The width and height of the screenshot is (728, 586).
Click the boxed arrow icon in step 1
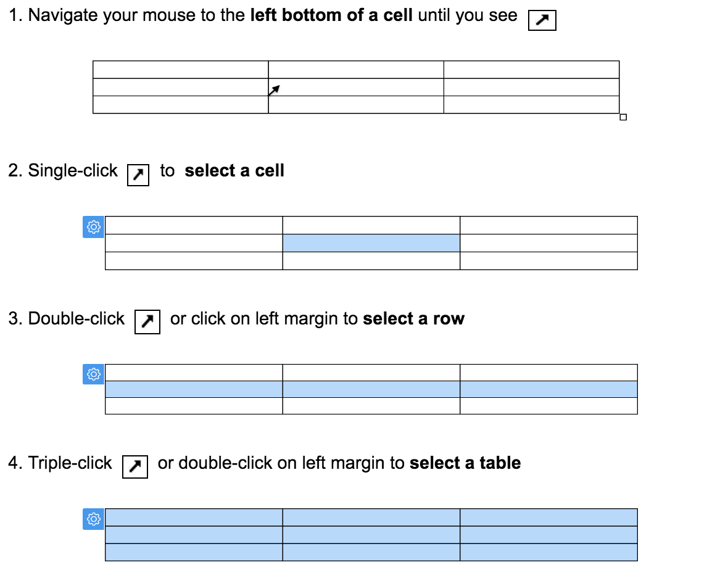tap(542, 22)
